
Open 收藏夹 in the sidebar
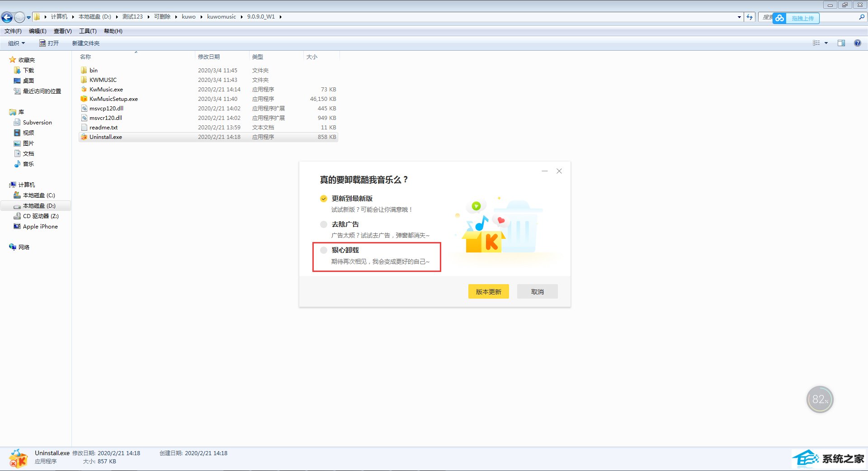[26, 60]
